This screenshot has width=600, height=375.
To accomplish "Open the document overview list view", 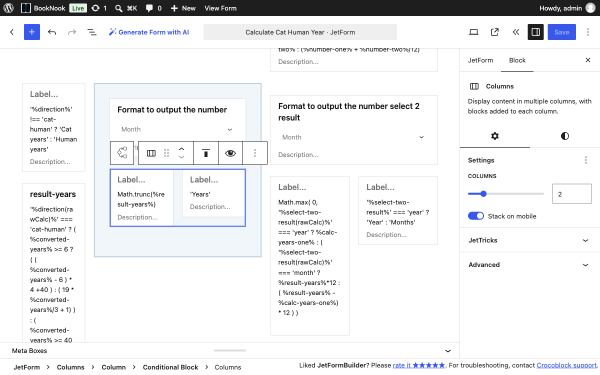I will [92, 32].
